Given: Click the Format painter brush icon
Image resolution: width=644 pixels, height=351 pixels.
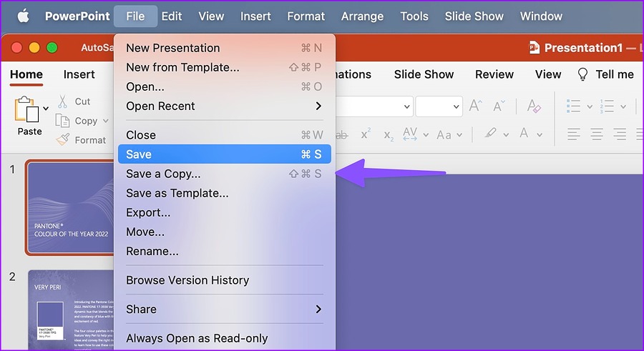Looking at the screenshot, I should point(62,140).
